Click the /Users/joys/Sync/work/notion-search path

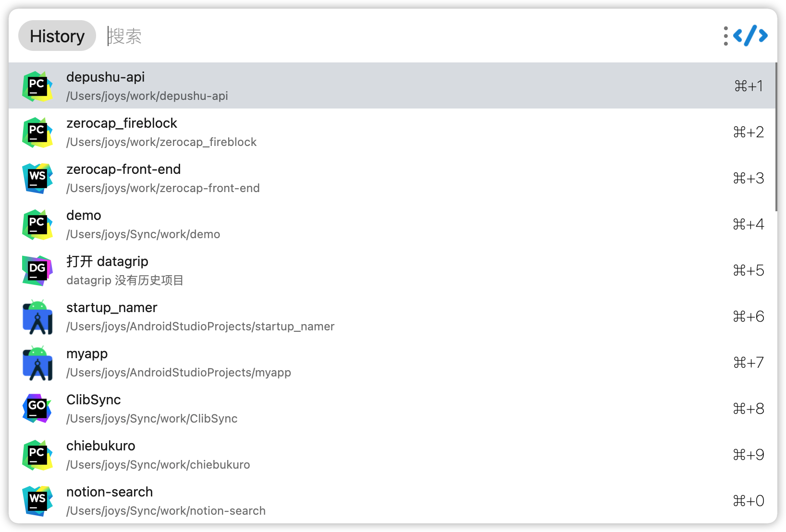tap(166, 511)
